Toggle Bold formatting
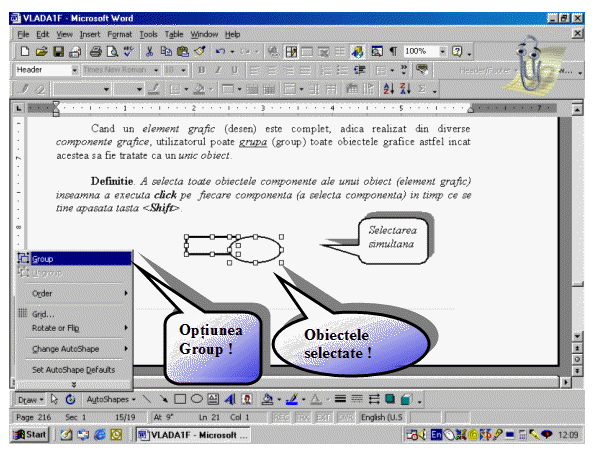This screenshot has height=456, width=600. click(201, 70)
